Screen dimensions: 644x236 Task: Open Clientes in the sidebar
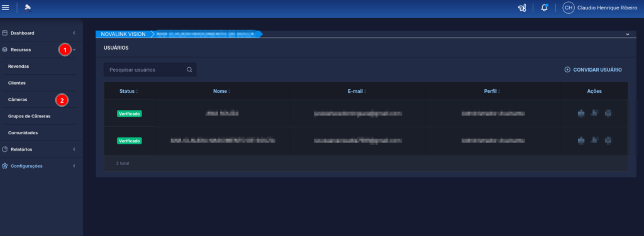tap(17, 83)
